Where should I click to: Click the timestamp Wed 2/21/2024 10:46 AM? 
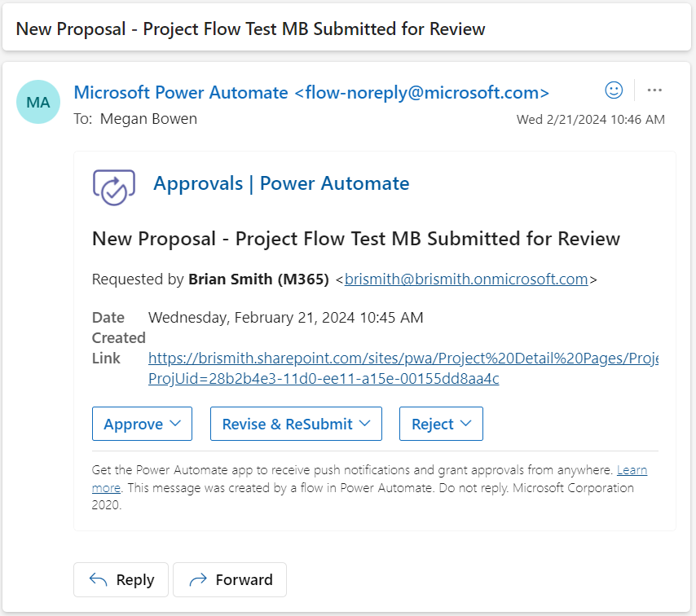tap(590, 120)
